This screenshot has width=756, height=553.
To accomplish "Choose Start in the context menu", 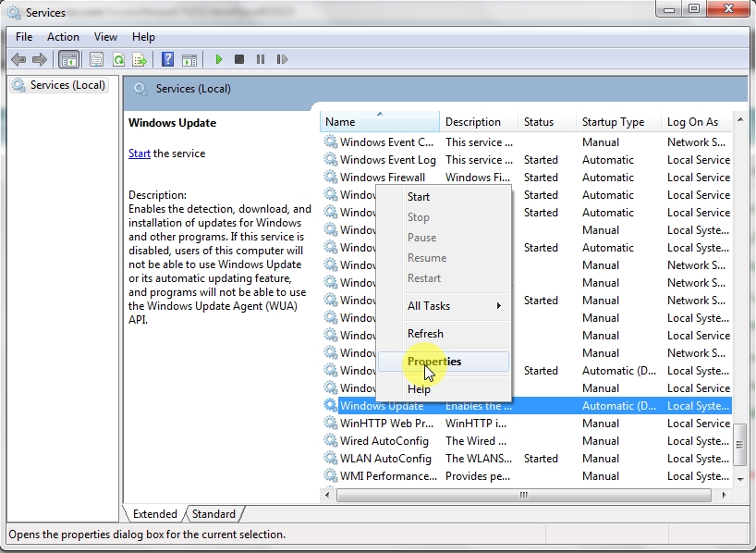I will (x=444, y=197).
